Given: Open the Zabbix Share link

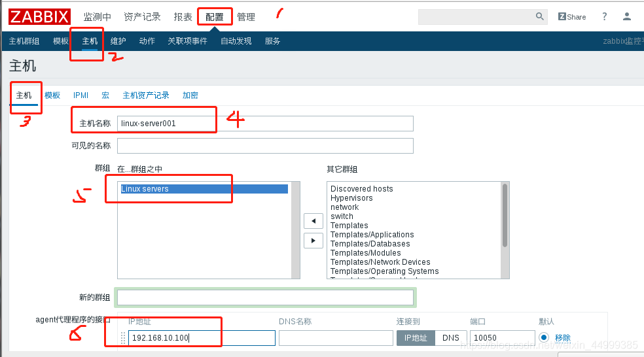Looking at the screenshot, I should (572, 17).
